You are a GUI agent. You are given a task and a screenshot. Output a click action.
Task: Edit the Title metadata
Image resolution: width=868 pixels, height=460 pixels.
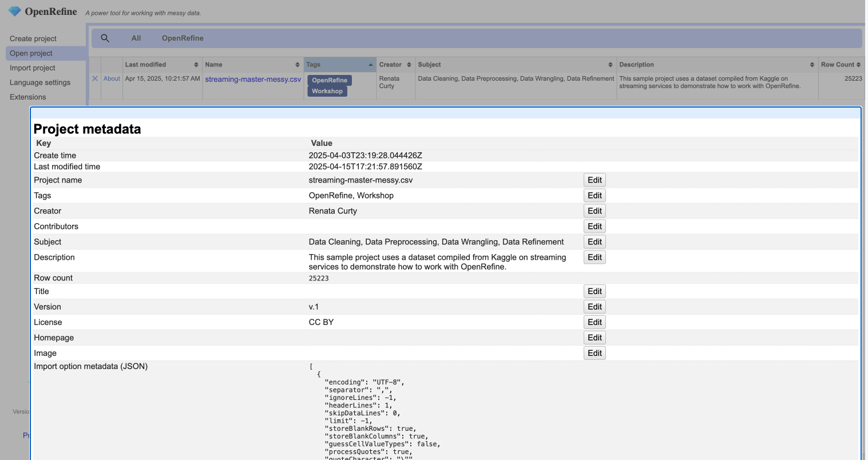click(594, 291)
